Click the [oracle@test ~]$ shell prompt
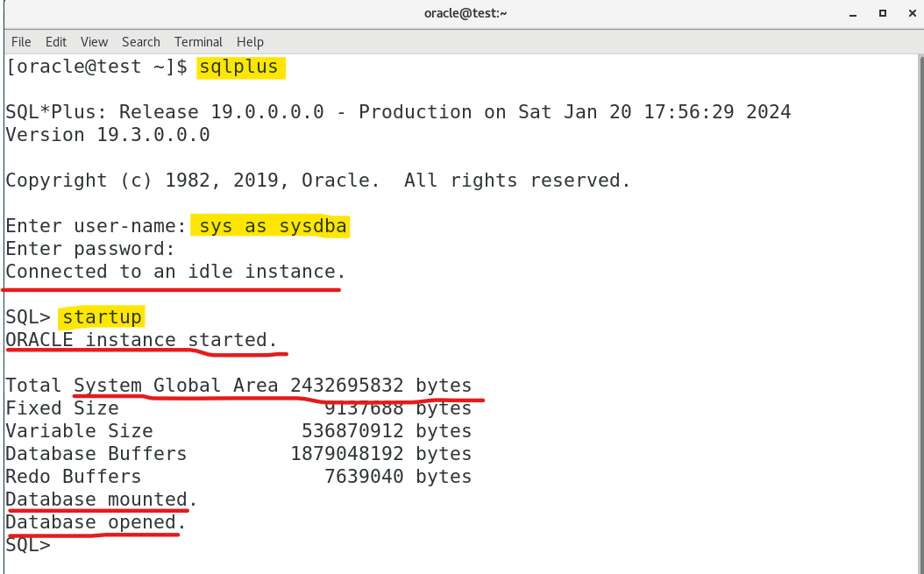 (96, 67)
